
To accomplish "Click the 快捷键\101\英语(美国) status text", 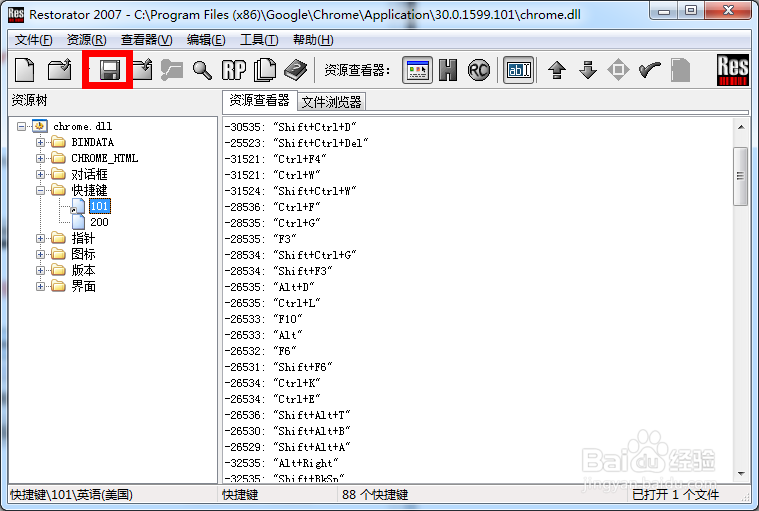I will [72, 495].
